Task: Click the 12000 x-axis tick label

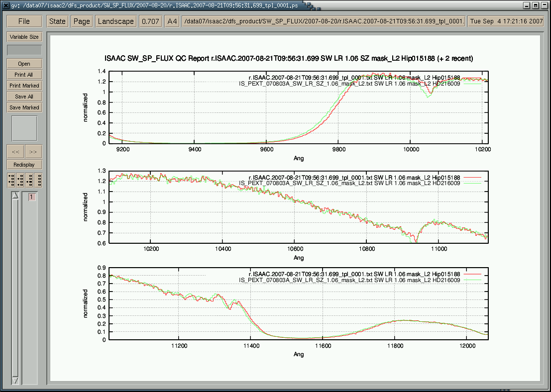Action: 467,346
